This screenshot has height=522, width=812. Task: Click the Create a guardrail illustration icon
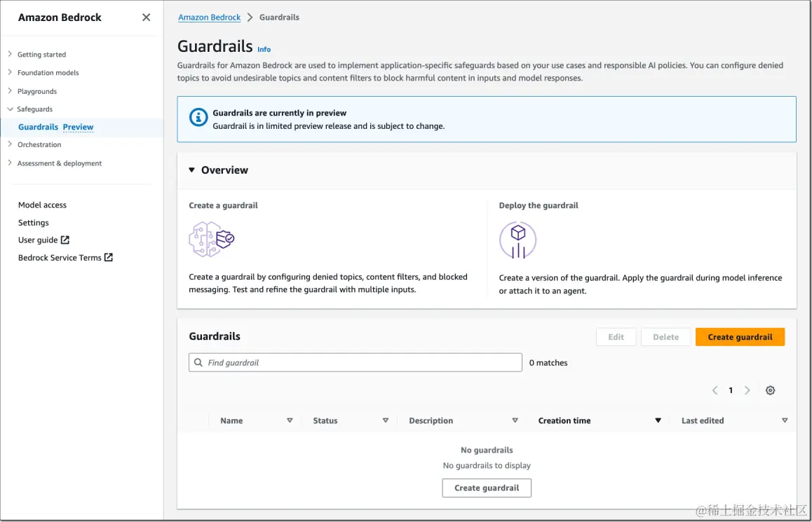pos(212,240)
